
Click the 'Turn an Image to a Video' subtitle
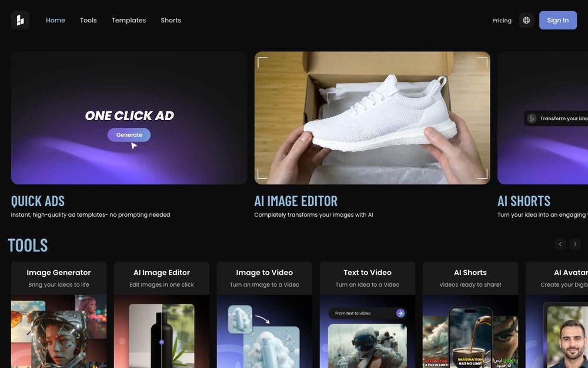pyautogui.click(x=265, y=284)
